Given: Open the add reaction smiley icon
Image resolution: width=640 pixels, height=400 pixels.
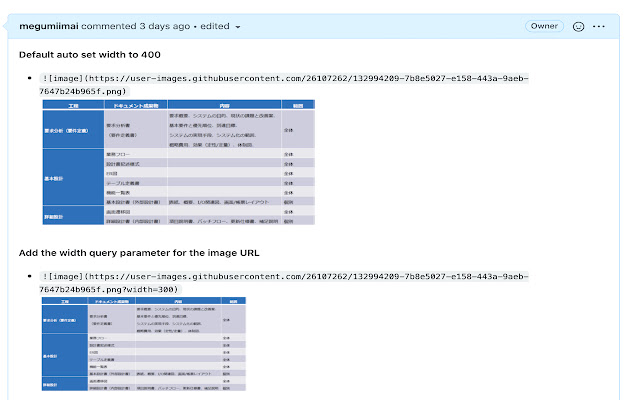Looking at the screenshot, I should pos(578,27).
